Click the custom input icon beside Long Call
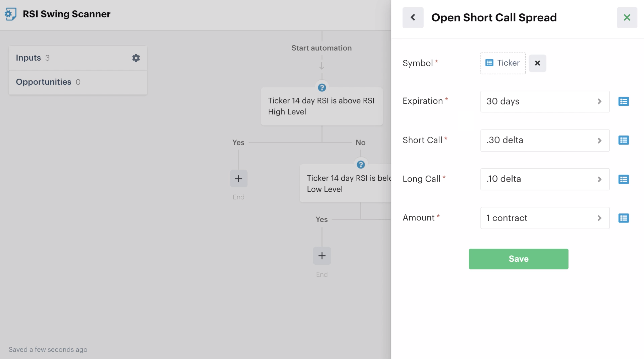 (624, 179)
